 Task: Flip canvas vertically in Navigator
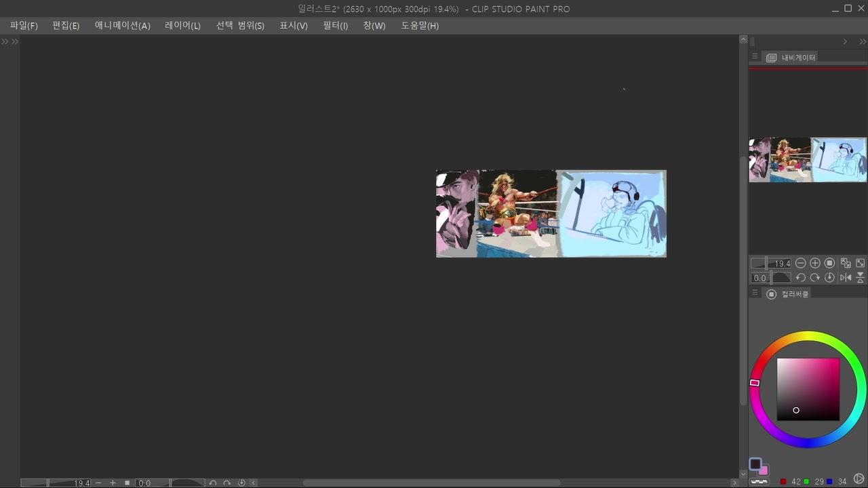click(x=860, y=278)
